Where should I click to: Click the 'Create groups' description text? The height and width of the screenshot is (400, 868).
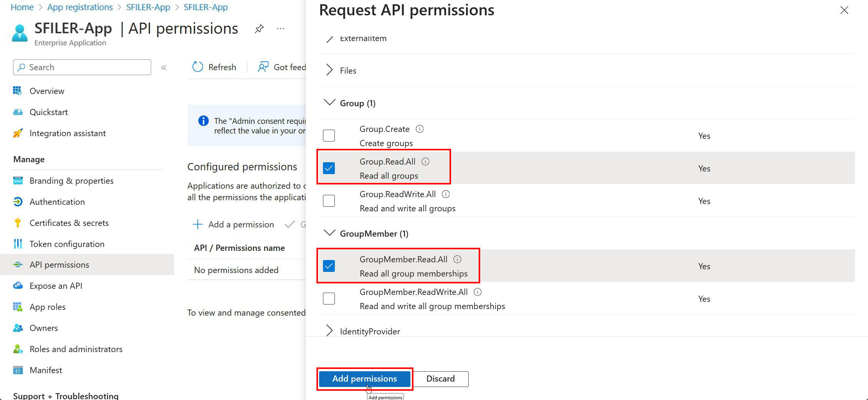click(386, 143)
